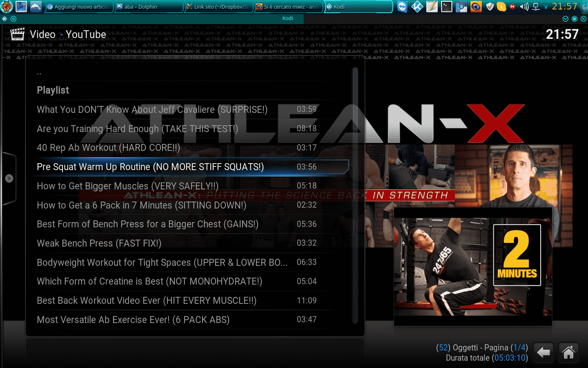Open Most Versatile Ab Exercise Ever!
This screenshot has height=368, width=588.
pyautogui.click(x=188, y=320)
